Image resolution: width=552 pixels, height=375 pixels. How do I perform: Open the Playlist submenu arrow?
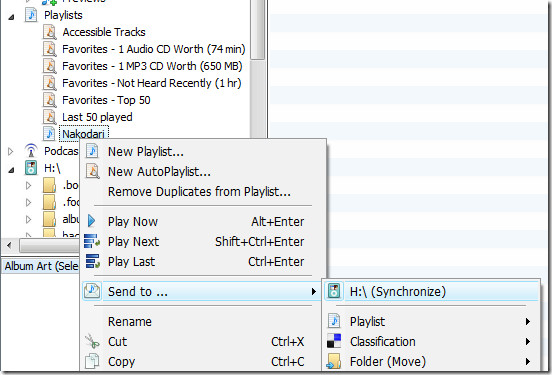pos(528,321)
